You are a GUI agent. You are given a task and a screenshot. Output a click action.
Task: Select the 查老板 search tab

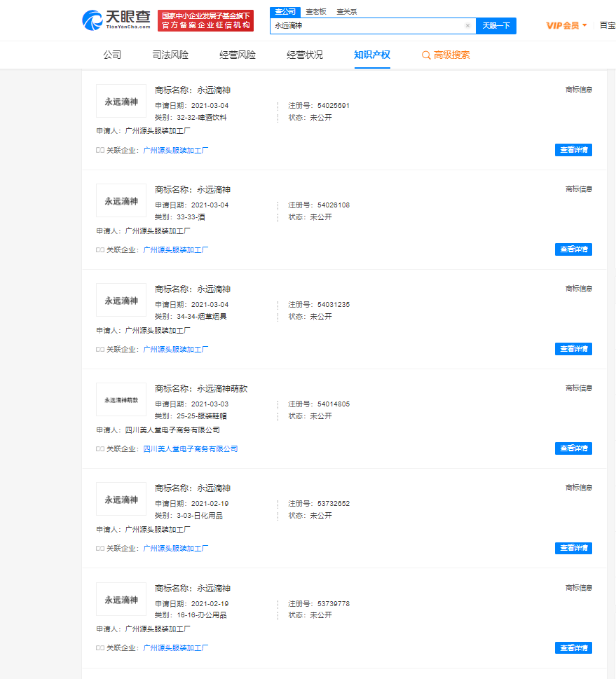(x=316, y=12)
